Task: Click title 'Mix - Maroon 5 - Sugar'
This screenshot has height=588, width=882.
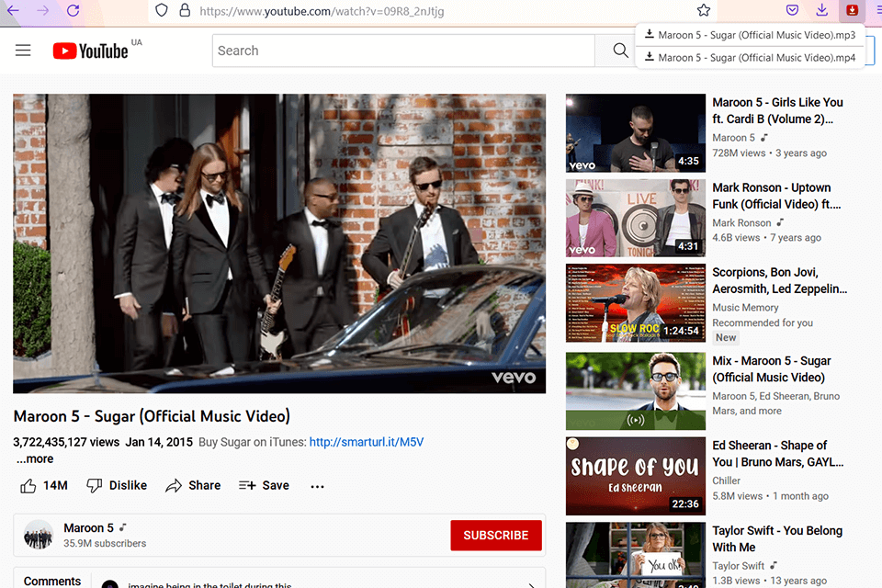Action: coord(771,369)
